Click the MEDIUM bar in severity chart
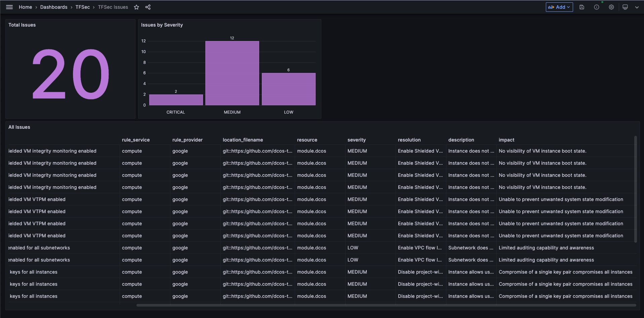The height and width of the screenshot is (318, 644). click(232, 73)
